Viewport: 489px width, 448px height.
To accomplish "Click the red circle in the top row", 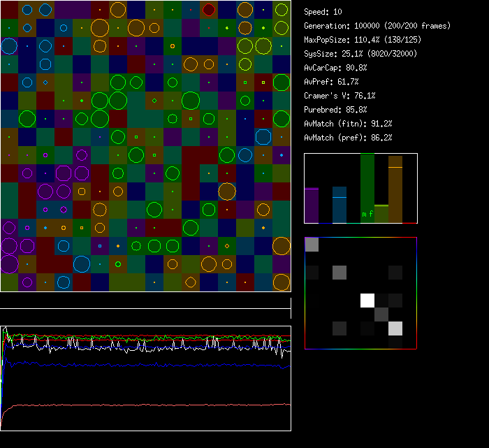I will [x=209, y=9].
